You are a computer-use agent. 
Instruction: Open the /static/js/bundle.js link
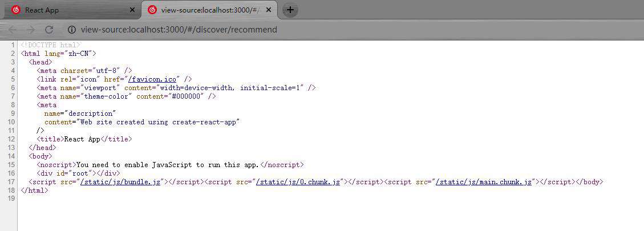point(120,182)
